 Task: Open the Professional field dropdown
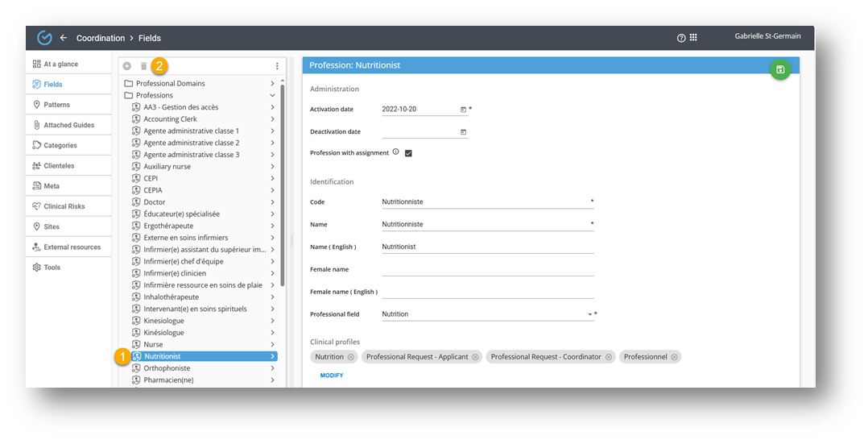589,314
